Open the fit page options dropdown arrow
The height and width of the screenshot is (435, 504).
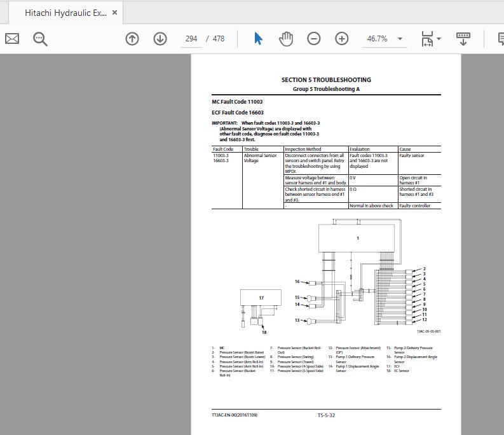pyautogui.click(x=439, y=39)
